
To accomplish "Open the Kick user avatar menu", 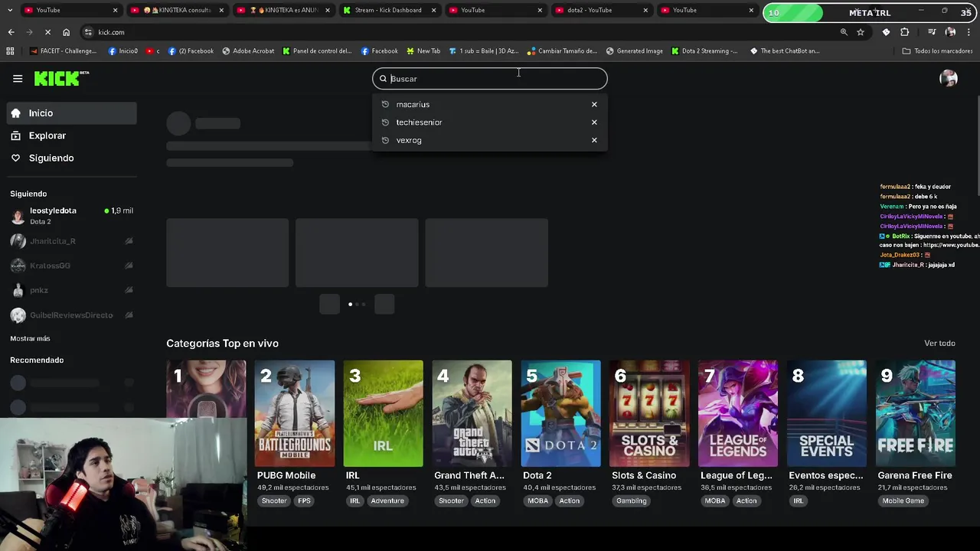I will click(x=949, y=78).
